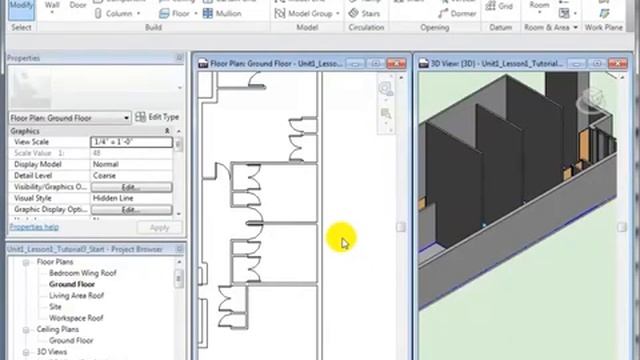Click the Floor Plan window title icon
This screenshot has width=640, height=360.
coord(203,64)
